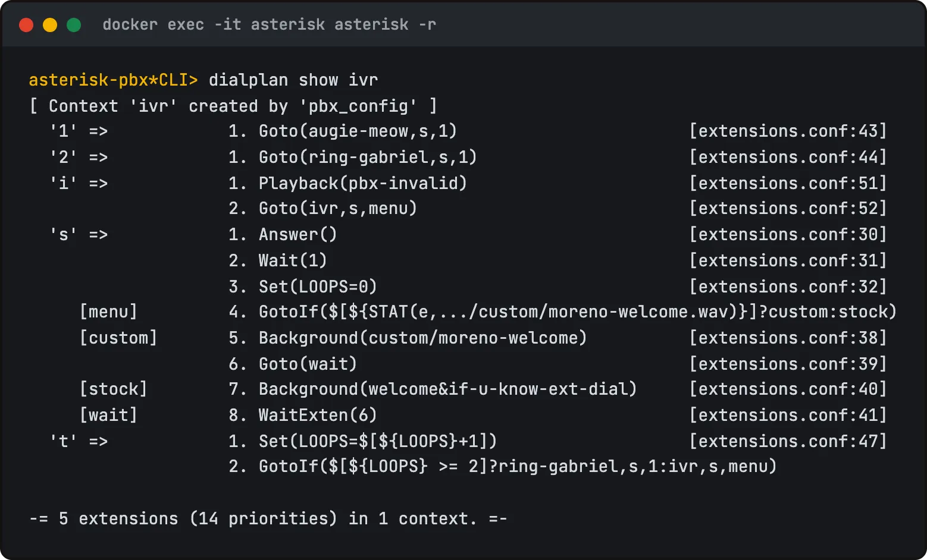Click the GotoIf LOOPS >= 2 line
927x560 pixels.
click(x=518, y=467)
